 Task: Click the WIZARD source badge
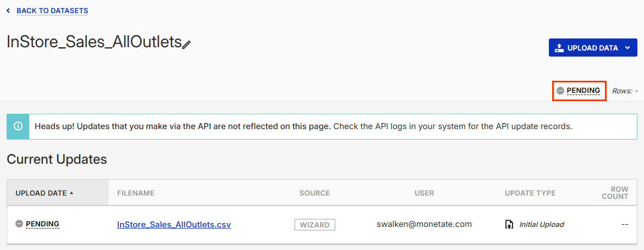[315, 224]
